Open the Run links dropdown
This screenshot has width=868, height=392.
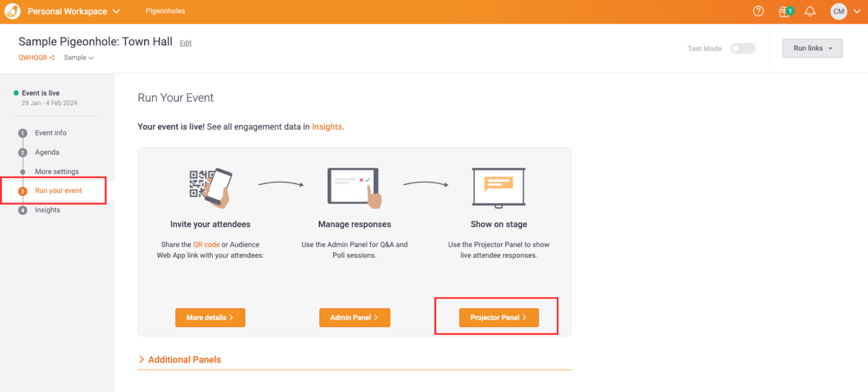(x=812, y=48)
